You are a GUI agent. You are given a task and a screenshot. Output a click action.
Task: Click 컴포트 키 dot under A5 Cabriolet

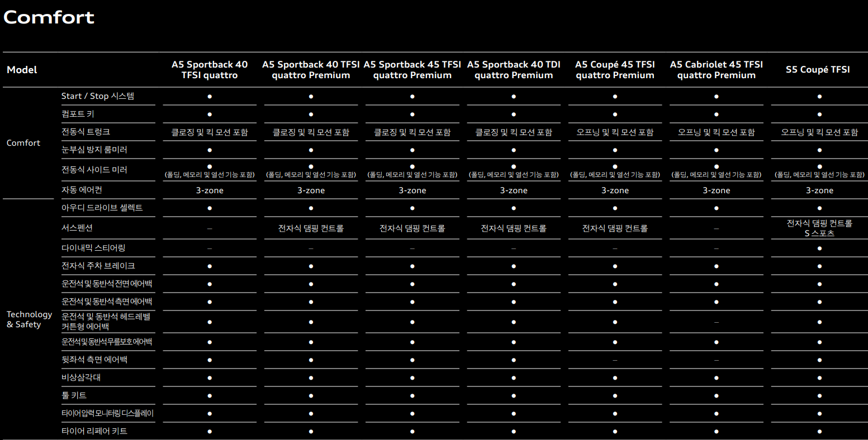point(717,114)
